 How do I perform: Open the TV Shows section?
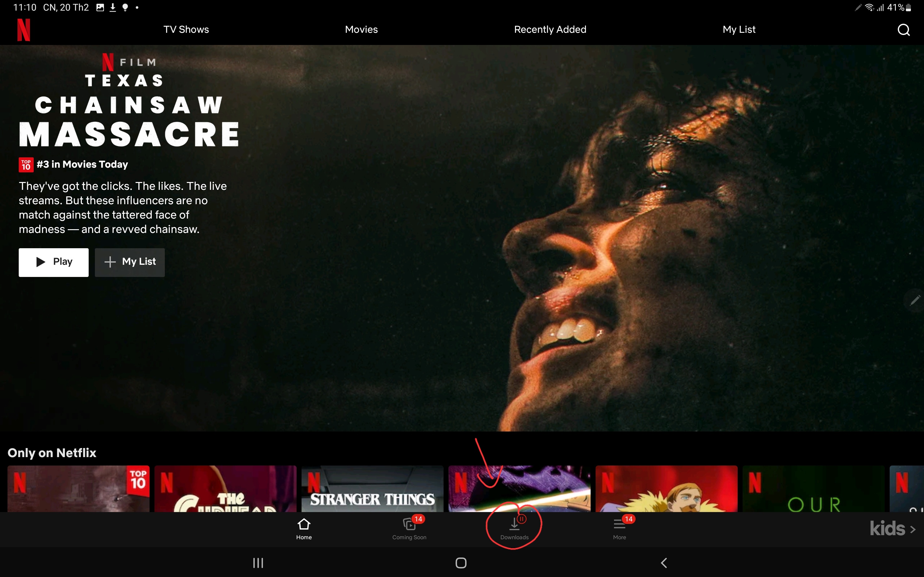coord(186,29)
